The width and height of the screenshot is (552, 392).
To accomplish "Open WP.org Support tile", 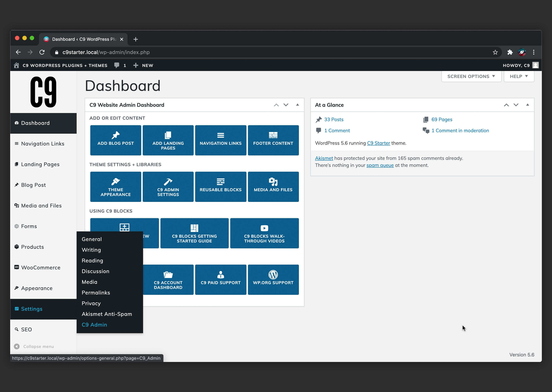I will pos(273,280).
